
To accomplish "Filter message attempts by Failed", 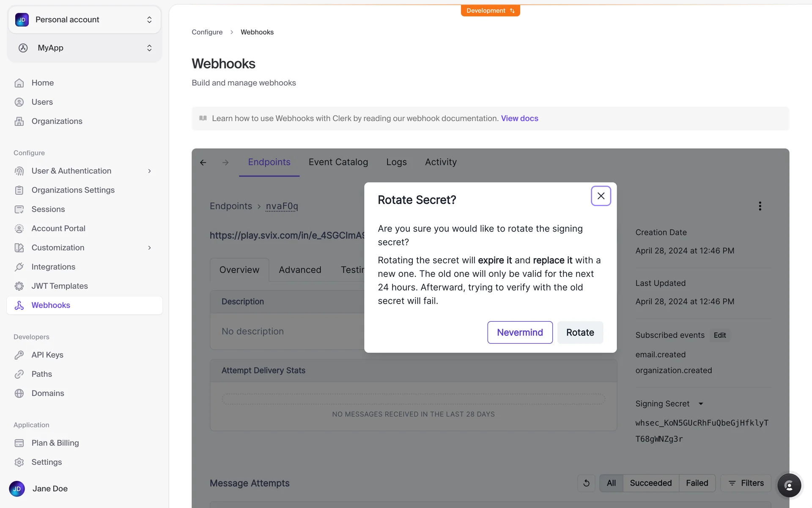I will [697, 483].
